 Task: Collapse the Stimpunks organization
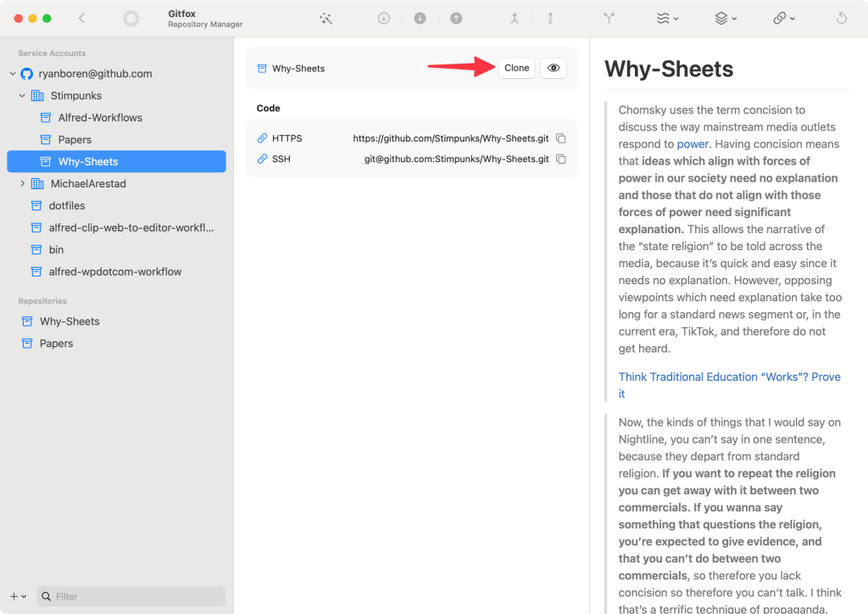[22, 96]
